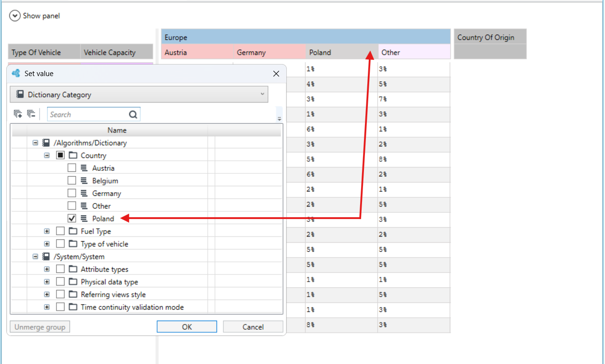Click the book icon next to /Algorithms/Dictionary
This screenshot has height=364, width=605.
tap(46, 143)
